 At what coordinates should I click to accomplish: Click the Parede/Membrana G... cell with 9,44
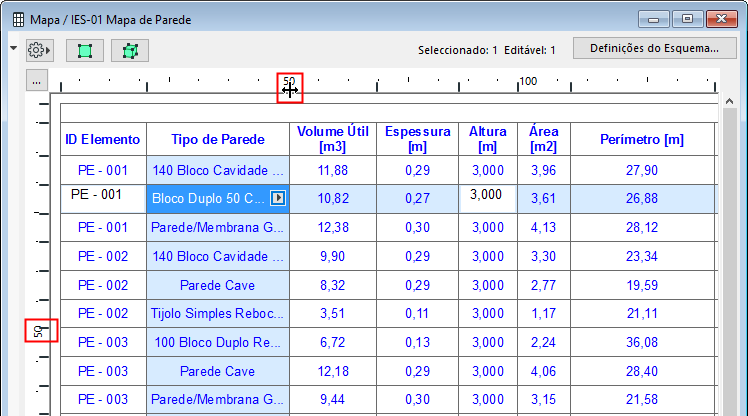218,399
